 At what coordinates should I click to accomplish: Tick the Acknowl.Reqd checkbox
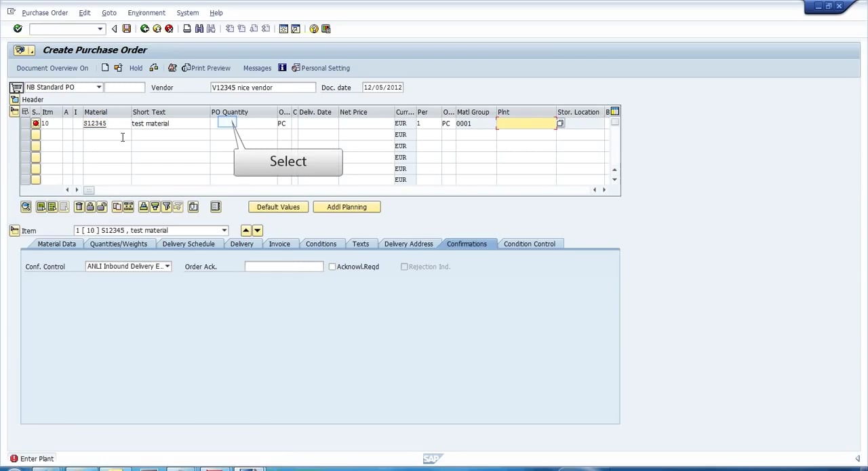click(332, 267)
